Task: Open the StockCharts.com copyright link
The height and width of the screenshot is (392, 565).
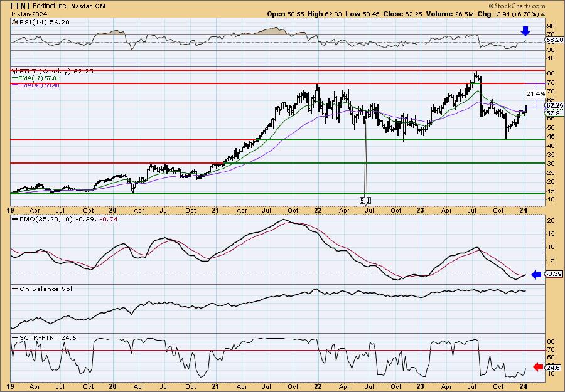Action: (517, 6)
